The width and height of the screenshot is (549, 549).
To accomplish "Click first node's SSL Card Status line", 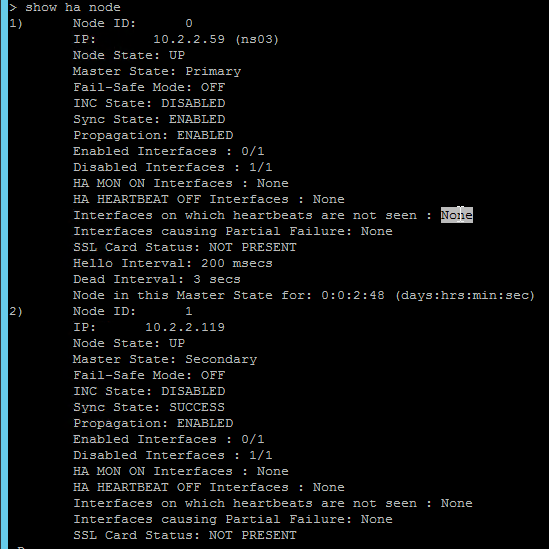I will 185,247.
